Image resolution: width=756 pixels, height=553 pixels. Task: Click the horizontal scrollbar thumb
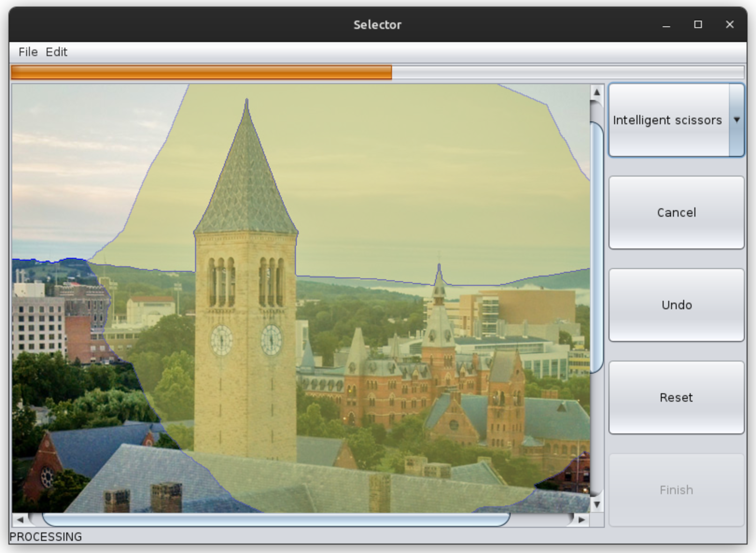(275, 519)
